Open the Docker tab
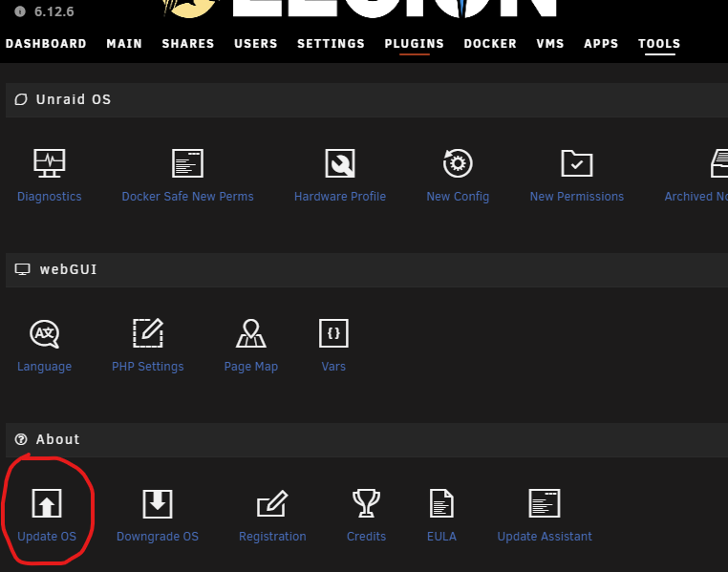The width and height of the screenshot is (728, 572). 490,44
